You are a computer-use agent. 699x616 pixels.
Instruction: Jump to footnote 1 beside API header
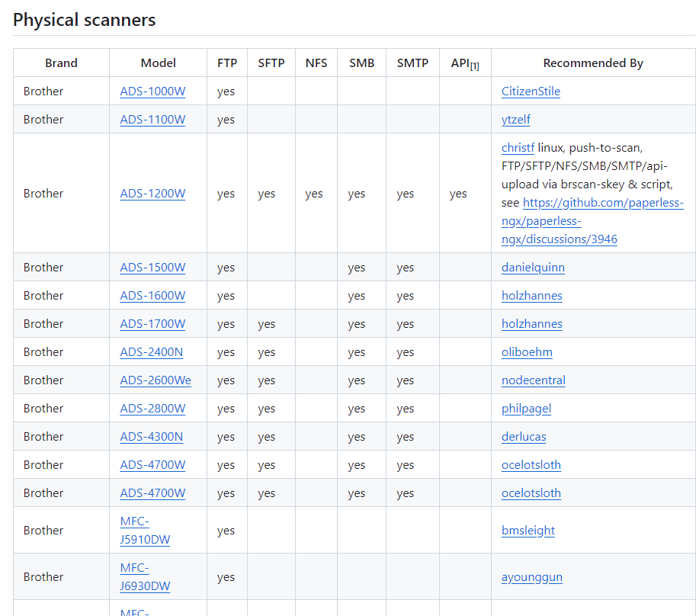(x=474, y=66)
